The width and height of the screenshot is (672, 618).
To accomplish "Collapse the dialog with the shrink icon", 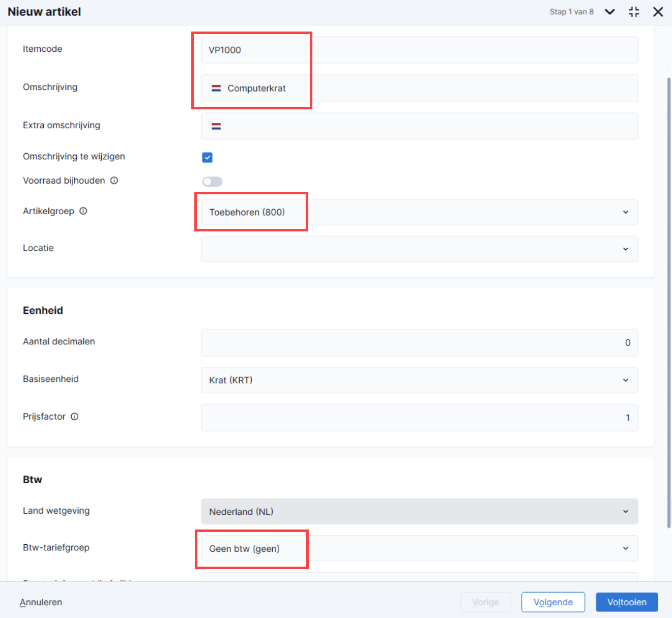I will click(634, 12).
